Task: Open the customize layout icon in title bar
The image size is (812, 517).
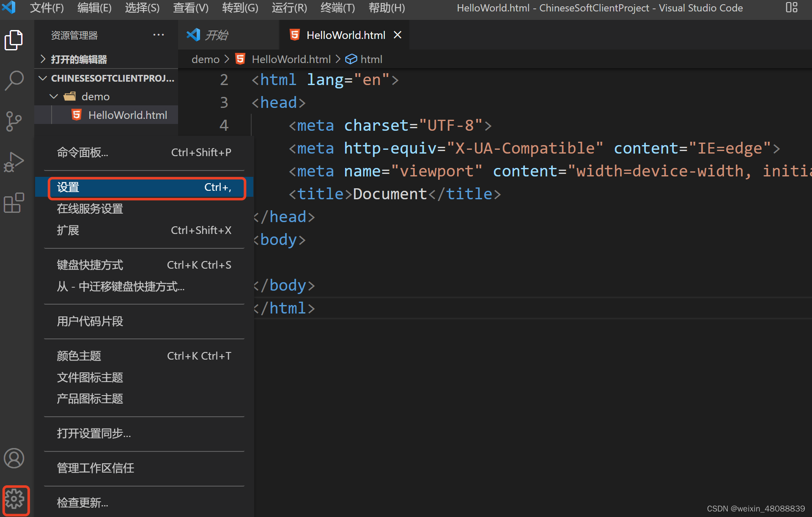Action: tap(791, 8)
